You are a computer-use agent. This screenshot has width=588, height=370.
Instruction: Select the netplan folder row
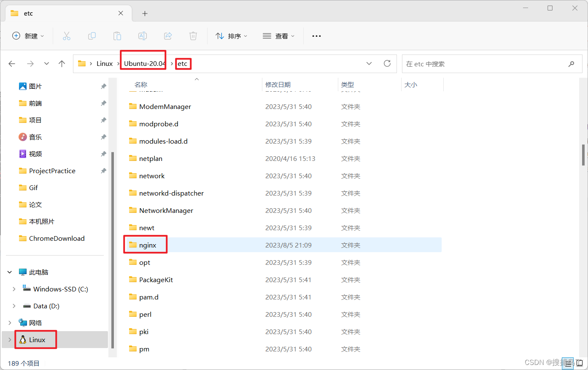[x=285, y=158]
